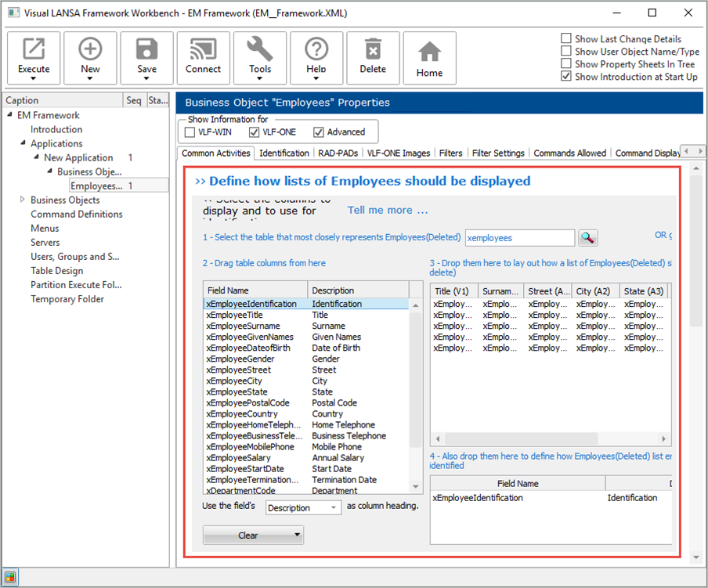Tick the VLF-WIN checkbox
This screenshot has height=588, width=708.
190,132
